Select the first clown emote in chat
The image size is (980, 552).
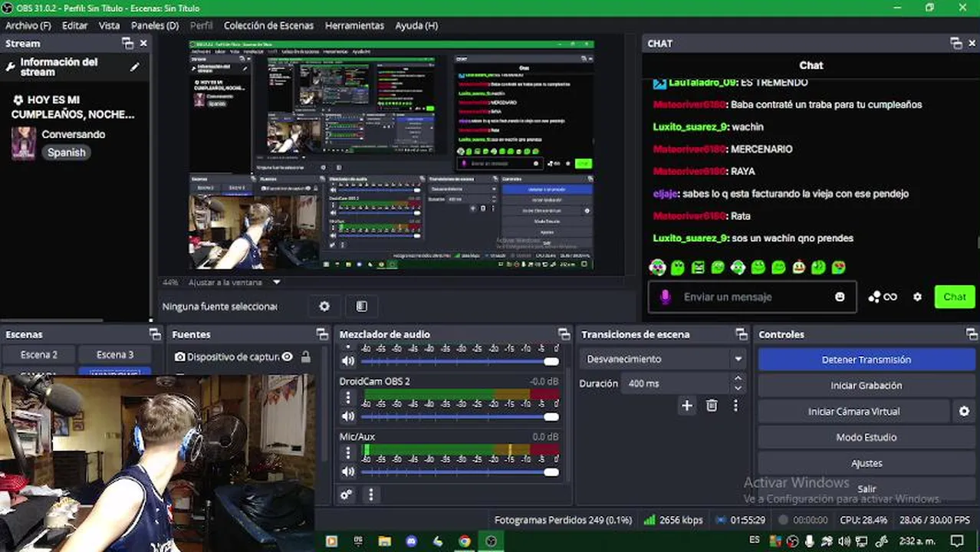click(x=657, y=267)
